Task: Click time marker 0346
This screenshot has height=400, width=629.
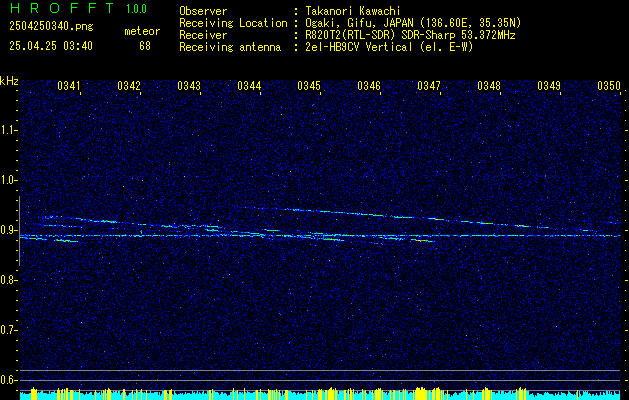Action: point(369,86)
